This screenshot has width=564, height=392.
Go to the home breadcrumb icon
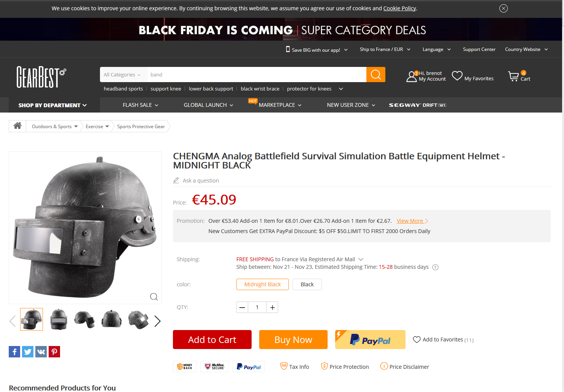click(x=17, y=126)
